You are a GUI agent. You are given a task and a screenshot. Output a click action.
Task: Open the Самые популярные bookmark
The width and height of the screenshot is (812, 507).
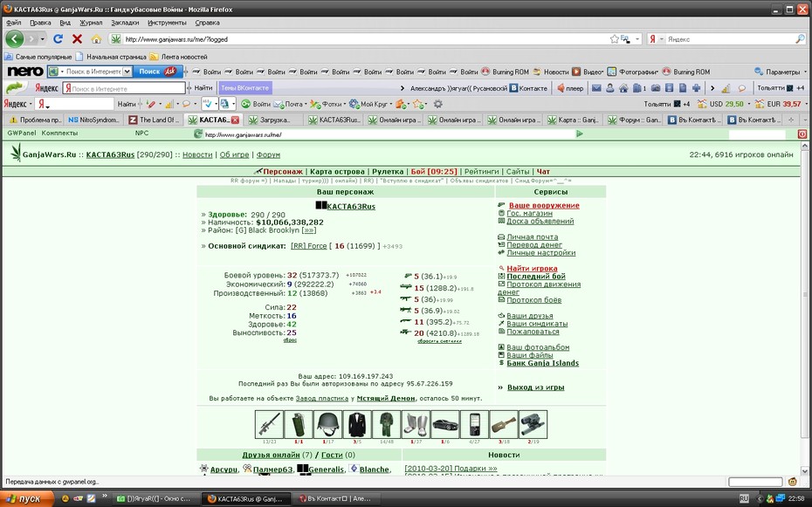38,57
